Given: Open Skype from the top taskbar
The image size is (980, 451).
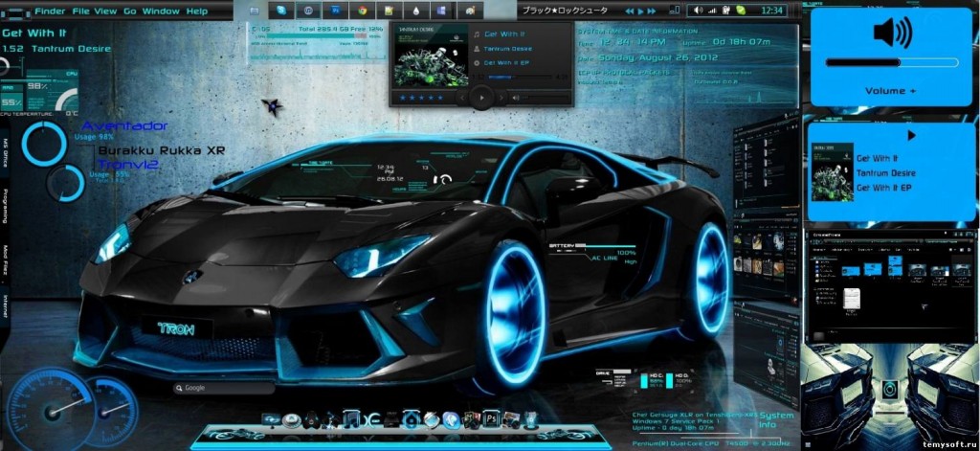Looking at the screenshot, I should [281, 10].
